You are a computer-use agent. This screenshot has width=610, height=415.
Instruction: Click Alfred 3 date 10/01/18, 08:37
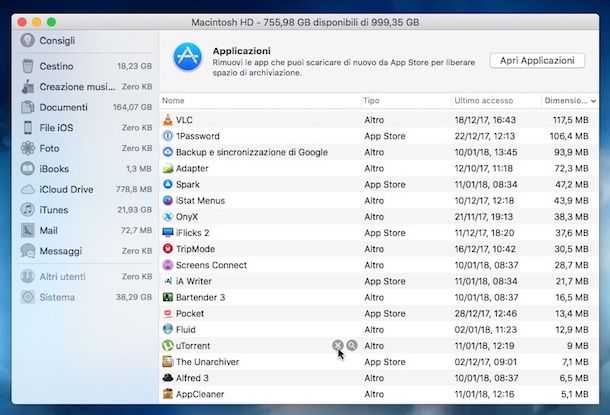(486, 378)
